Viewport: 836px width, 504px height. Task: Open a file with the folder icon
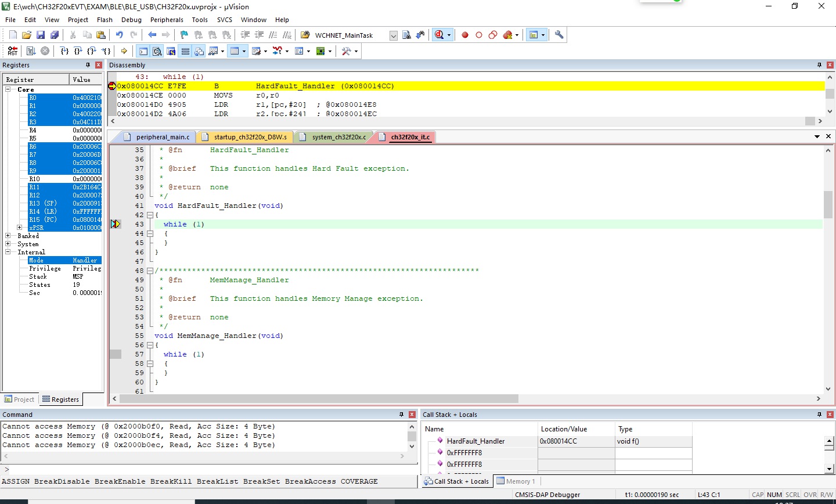pyautogui.click(x=27, y=35)
